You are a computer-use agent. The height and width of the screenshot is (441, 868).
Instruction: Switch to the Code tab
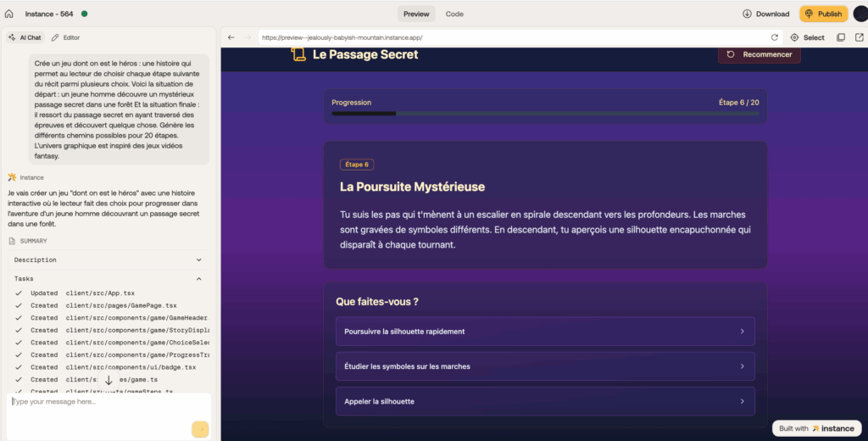454,14
